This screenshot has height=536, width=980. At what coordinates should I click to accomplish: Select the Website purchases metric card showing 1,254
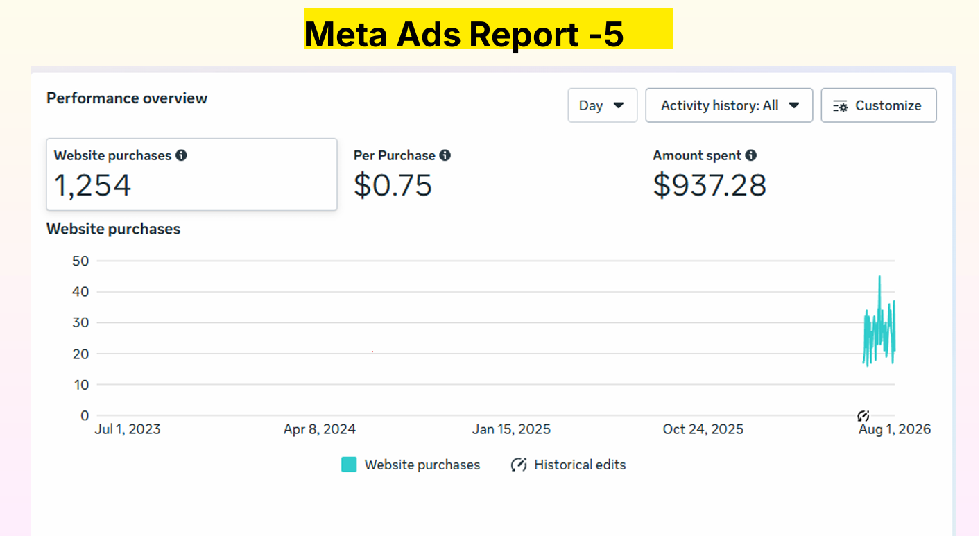(191, 174)
